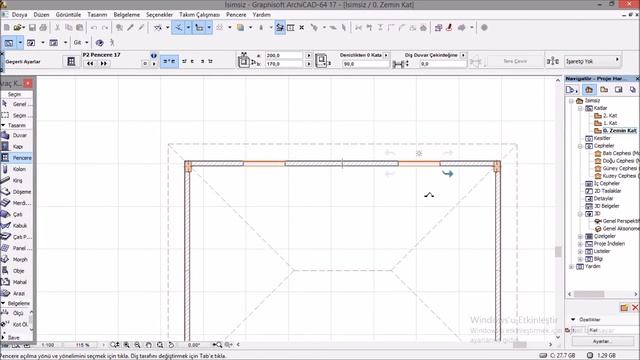The width and height of the screenshot is (640, 360).
Task: Open the Tasarım menu
Action: pyautogui.click(x=97, y=15)
